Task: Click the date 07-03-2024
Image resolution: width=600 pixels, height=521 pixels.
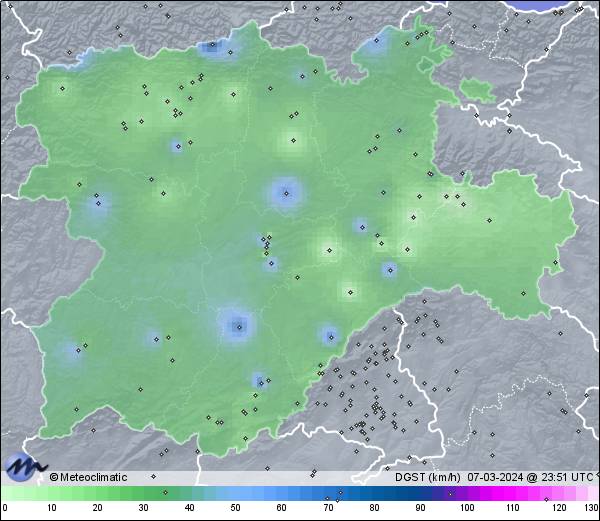Action: 495,477
